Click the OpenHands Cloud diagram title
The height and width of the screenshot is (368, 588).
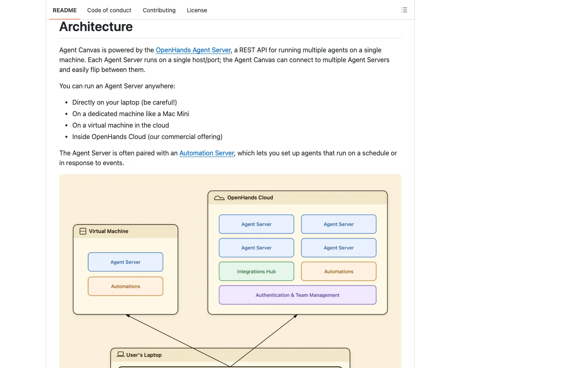[x=250, y=197]
